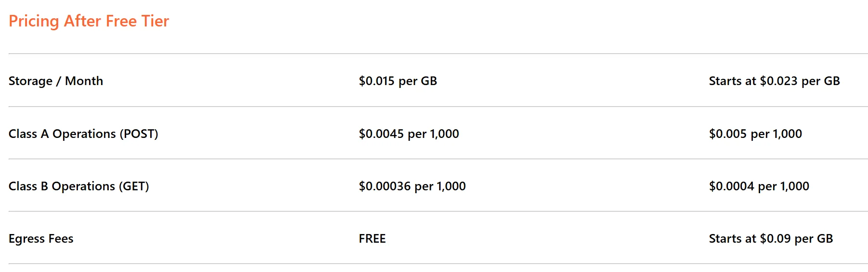
Task: Select the "Class A Operations (POST)" label
Action: tap(83, 134)
